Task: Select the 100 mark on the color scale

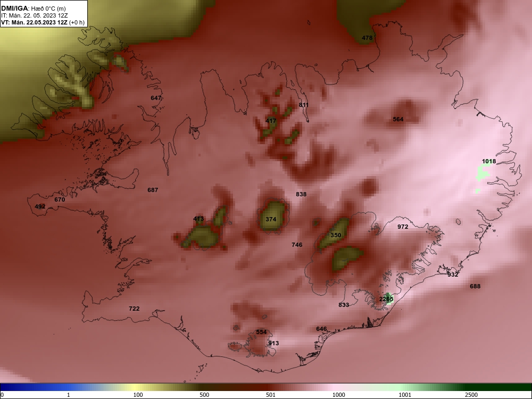Action: pyautogui.click(x=138, y=395)
